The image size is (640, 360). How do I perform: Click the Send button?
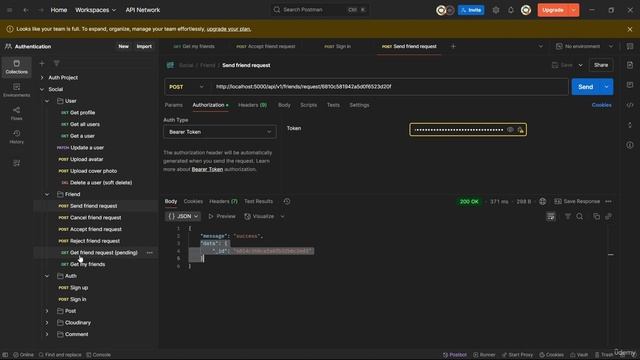586,87
